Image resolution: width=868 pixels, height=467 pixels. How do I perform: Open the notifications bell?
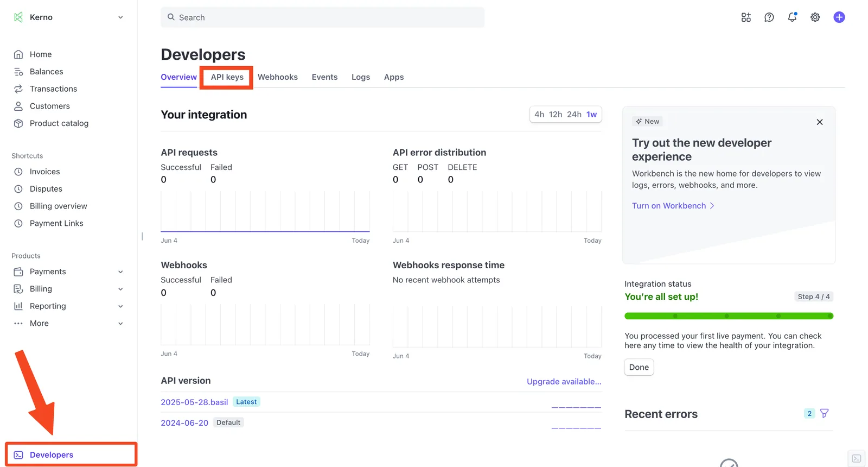(792, 17)
